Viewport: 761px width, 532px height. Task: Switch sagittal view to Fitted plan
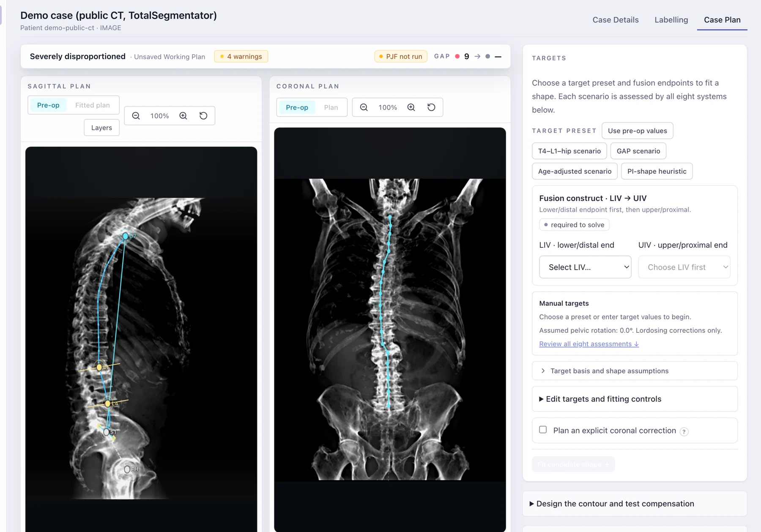[x=93, y=105]
